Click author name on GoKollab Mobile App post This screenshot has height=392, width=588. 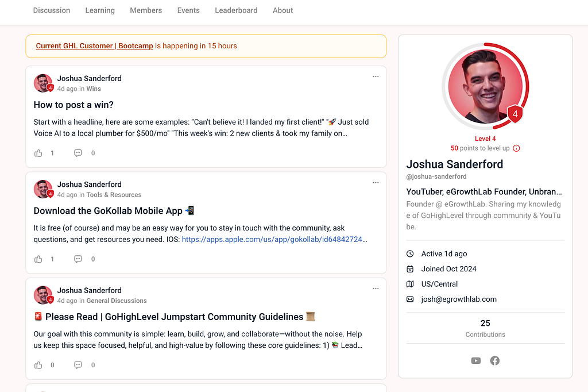click(x=89, y=185)
